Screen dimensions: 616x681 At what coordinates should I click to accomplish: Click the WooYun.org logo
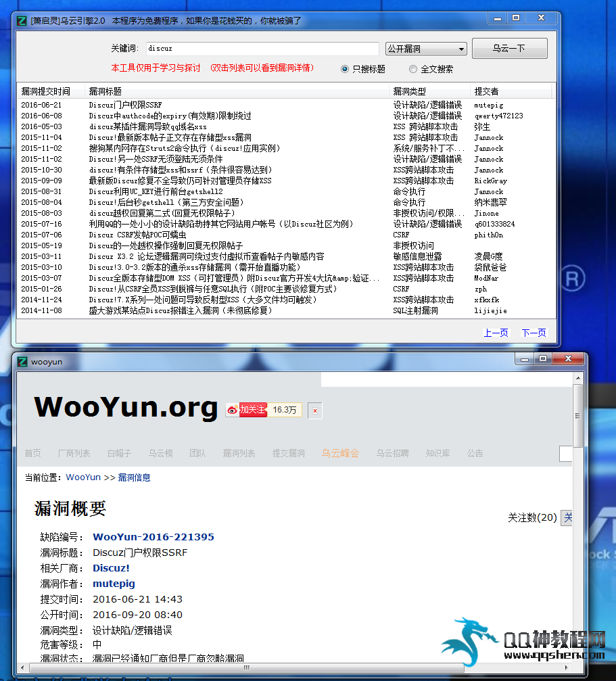click(126, 407)
